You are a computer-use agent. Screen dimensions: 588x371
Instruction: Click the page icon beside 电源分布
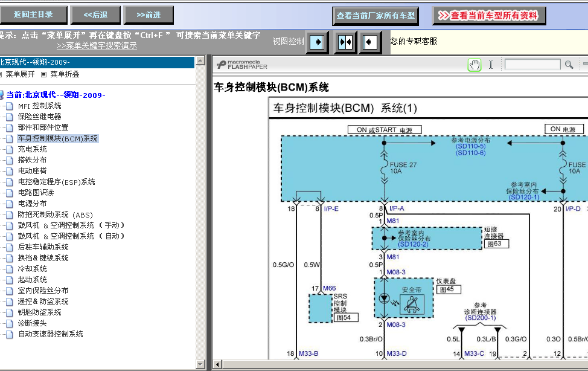coord(10,204)
